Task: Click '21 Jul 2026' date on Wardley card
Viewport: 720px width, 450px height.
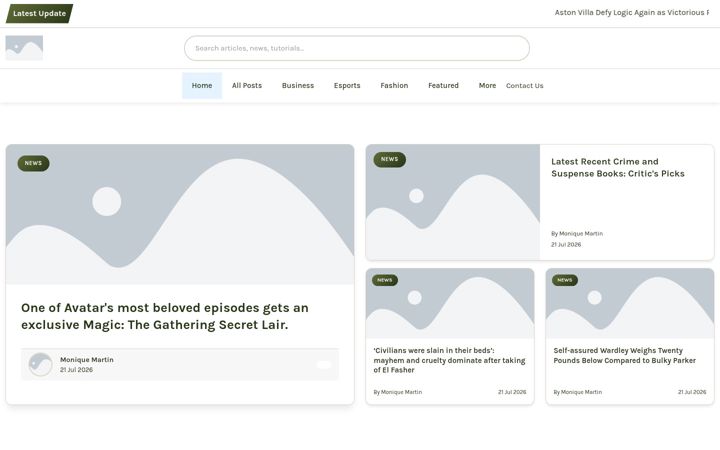Action: tap(692, 392)
